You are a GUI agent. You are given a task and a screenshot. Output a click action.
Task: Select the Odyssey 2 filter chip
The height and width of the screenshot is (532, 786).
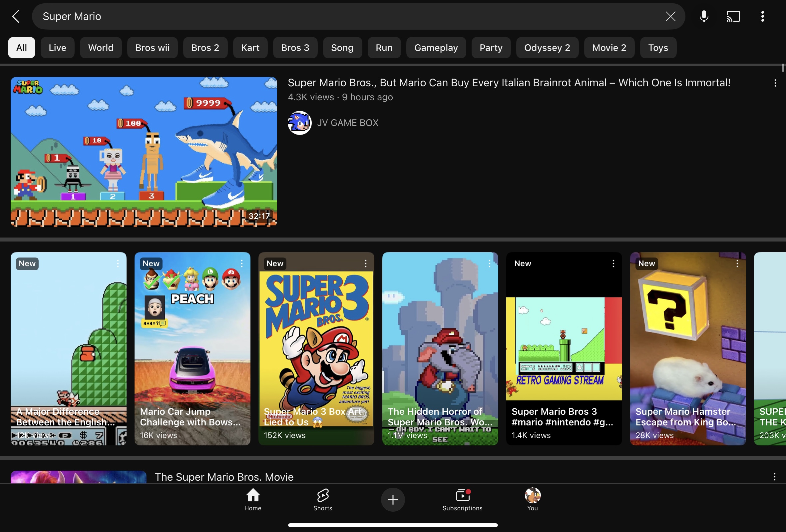point(547,48)
